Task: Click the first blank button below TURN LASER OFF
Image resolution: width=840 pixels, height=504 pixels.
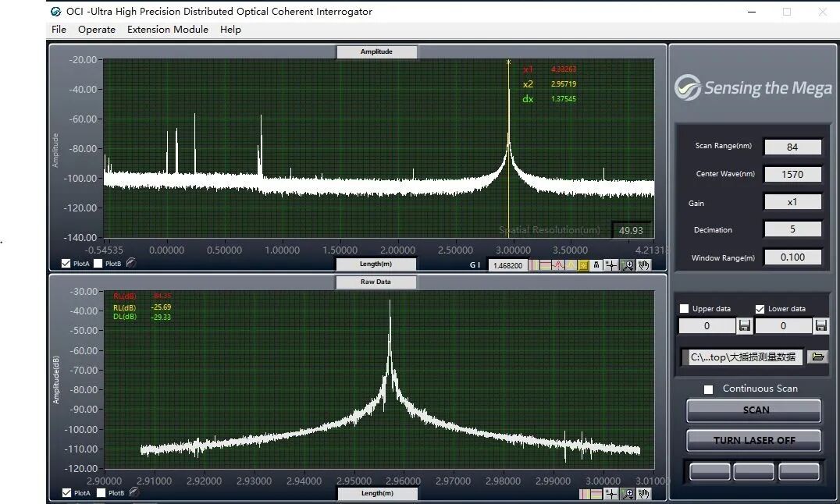Action: tap(710, 472)
